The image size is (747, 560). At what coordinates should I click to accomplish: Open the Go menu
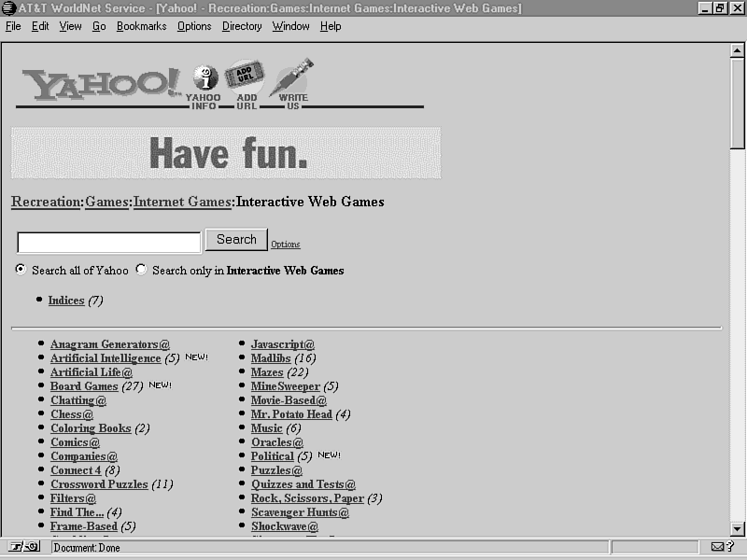tap(99, 26)
